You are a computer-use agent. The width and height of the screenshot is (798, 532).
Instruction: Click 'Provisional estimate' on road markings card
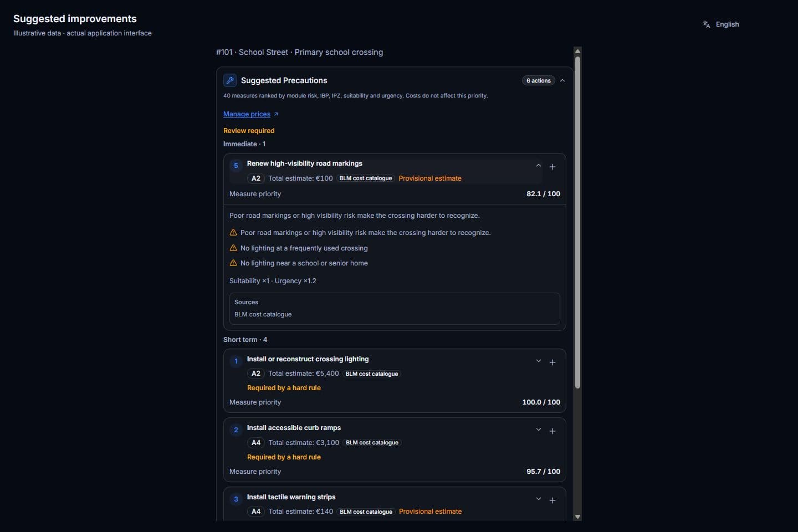430,178
